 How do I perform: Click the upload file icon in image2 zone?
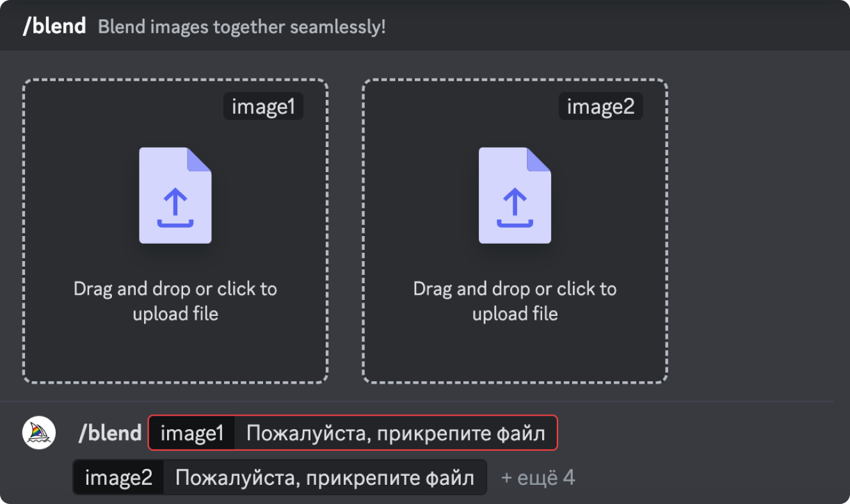[515, 196]
